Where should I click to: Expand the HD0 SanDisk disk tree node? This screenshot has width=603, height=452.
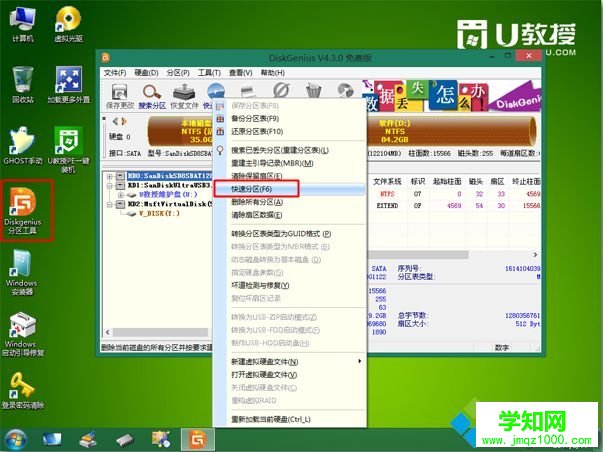point(109,174)
